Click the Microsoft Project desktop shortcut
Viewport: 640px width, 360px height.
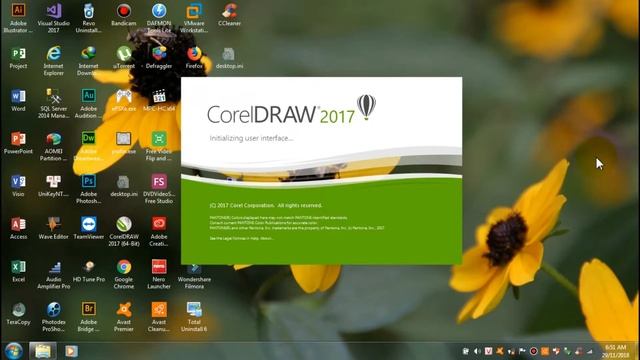tap(18, 58)
